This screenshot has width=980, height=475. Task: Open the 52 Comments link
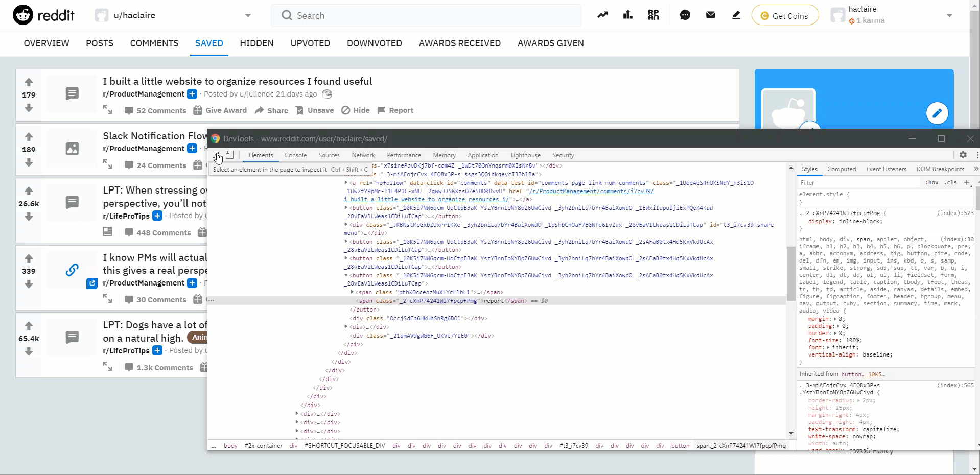(x=155, y=110)
